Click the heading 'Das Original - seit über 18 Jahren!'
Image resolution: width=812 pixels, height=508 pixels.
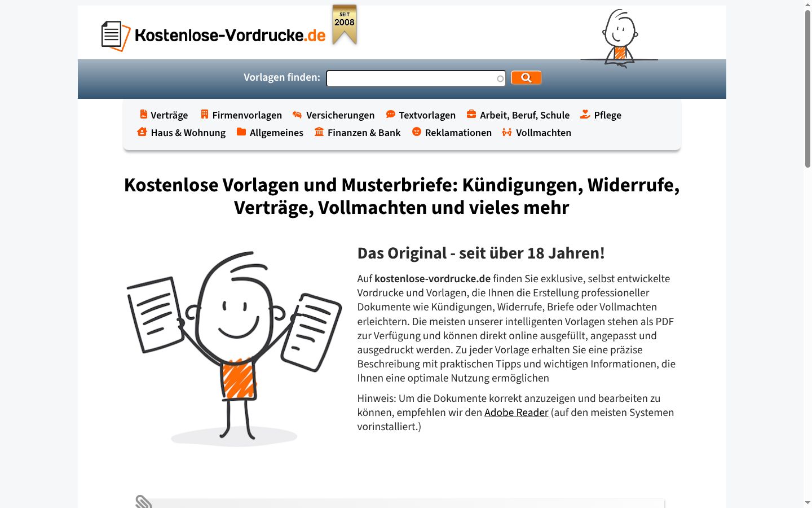click(x=481, y=253)
